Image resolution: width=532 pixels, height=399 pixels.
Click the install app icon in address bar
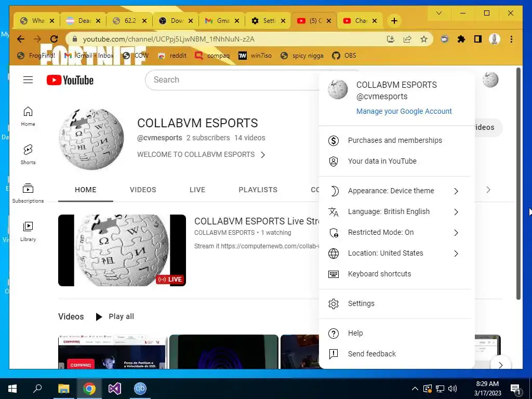pyautogui.click(x=391, y=39)
